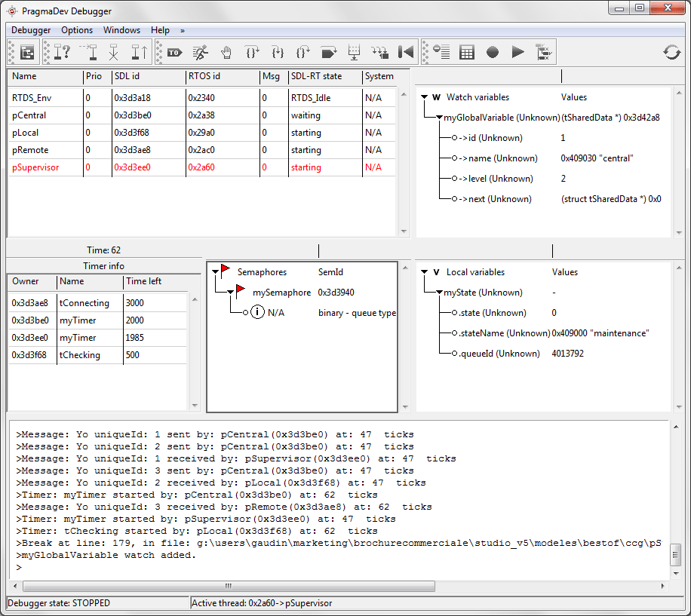Viewport: 691px width, 616px height.
Task: Click the refresh icon in the toolbar
Action: pos(671,52)
